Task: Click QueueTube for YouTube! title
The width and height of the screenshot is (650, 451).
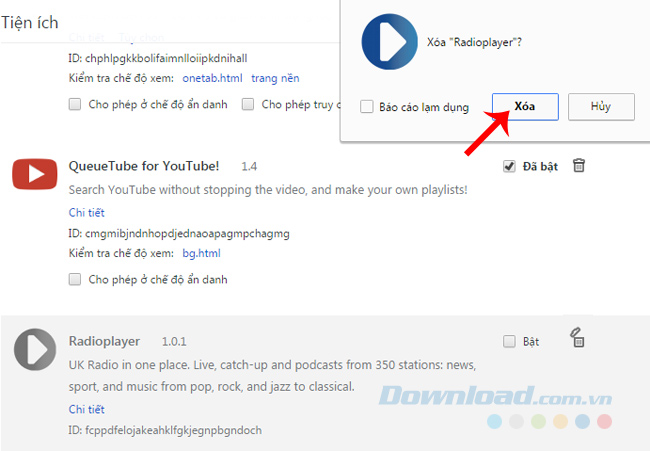Action: click(x=144, y=166)
